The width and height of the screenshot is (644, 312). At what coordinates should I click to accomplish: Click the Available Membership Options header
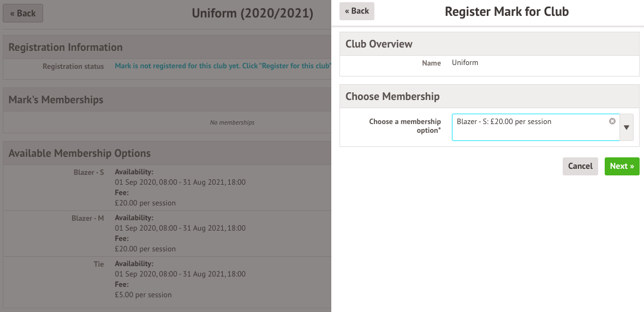[79, 154]
